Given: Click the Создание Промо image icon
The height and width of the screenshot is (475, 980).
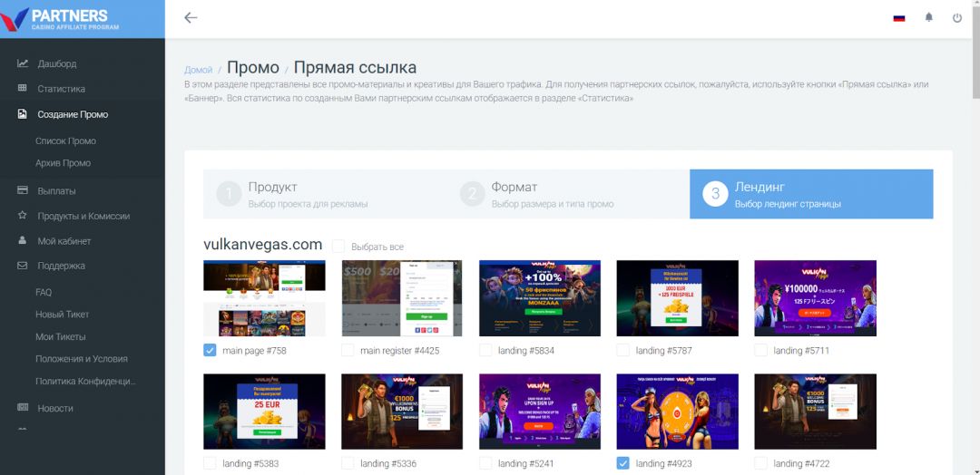Looking at the screenshot, I should pos(23,114).
